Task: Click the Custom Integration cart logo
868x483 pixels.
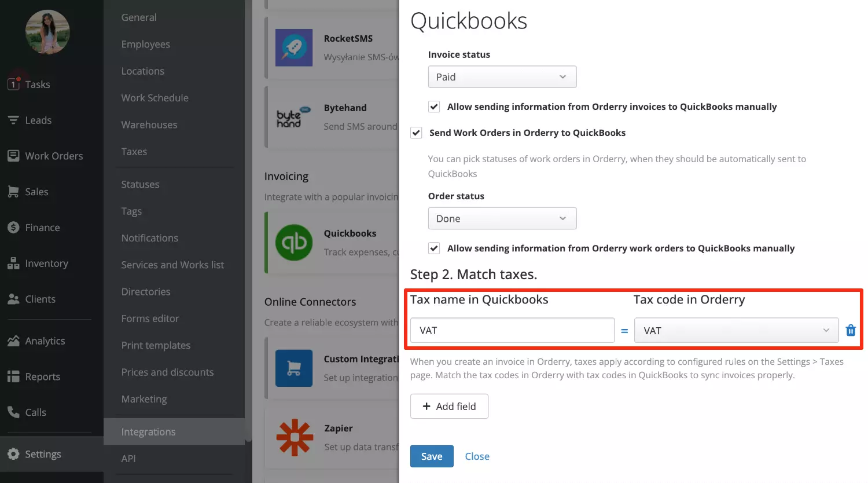Action: [294, 368]
